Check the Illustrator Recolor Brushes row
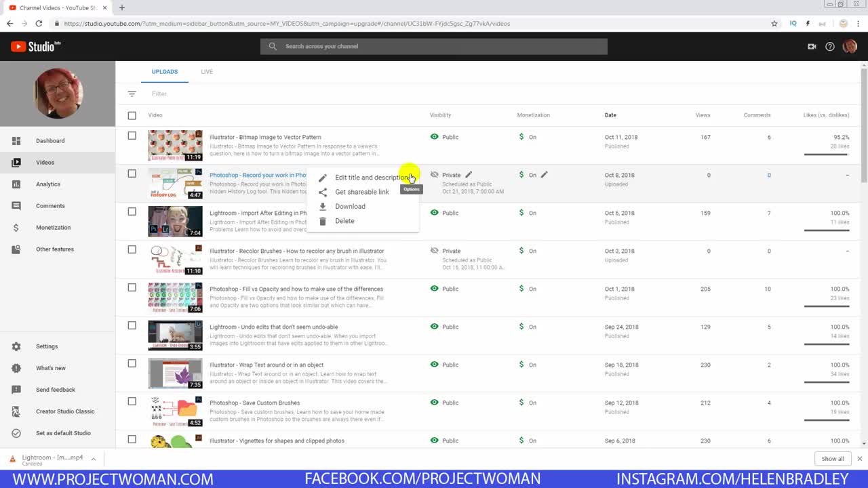 pyautogui.click(x=132, y=249)
